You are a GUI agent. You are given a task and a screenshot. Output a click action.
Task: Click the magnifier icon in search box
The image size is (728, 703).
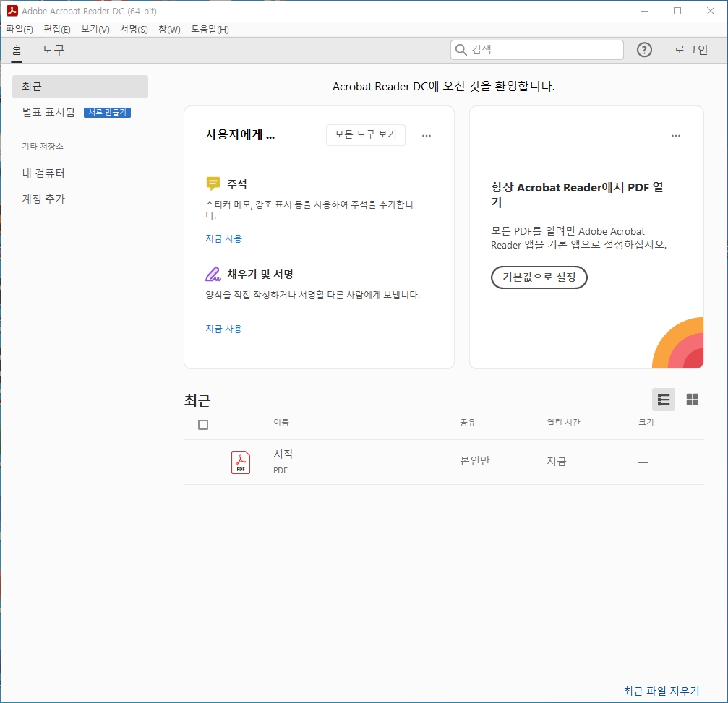(461, 50)
